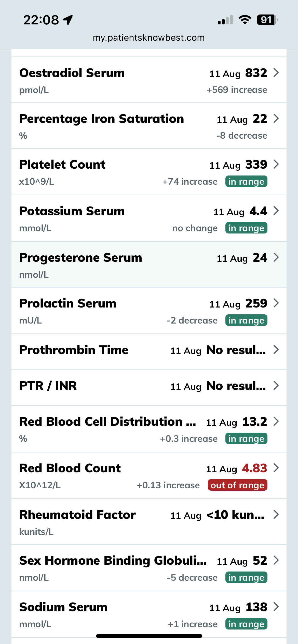Open Potassium Serum via its chevron
This screenshot has height=644, width=298.
click(x=276, y=211)
